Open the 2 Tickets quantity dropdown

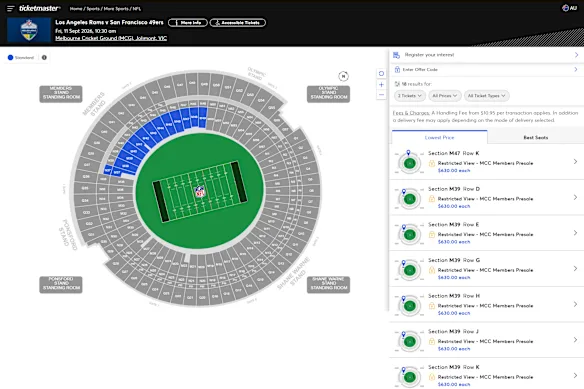click(410, 96)
